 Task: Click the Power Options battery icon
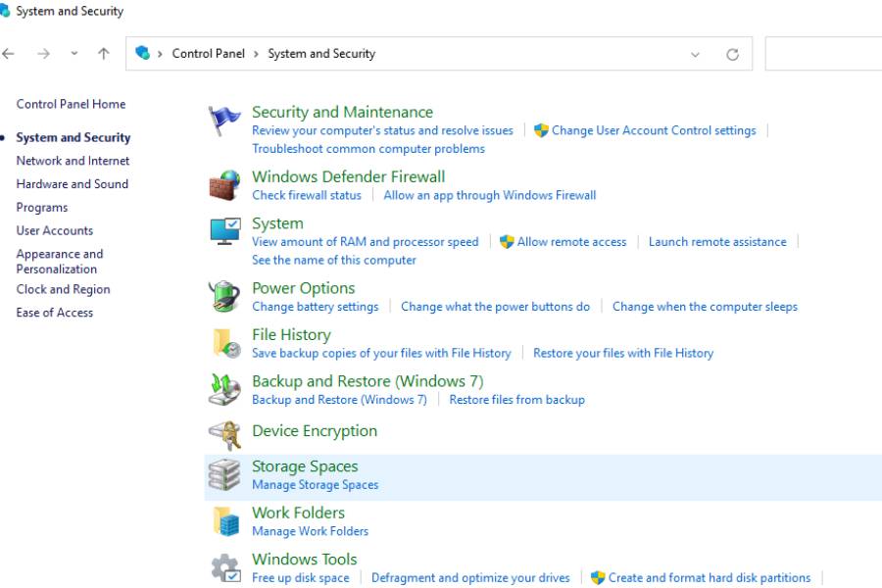pos(224,296)
